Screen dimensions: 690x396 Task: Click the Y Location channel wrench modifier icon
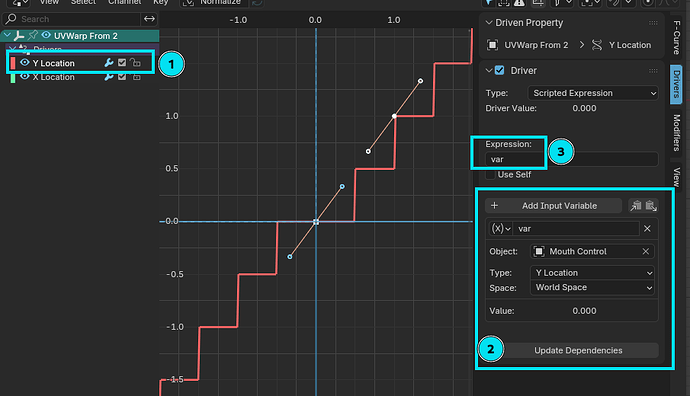pyautogui.click(x=109, y=63)
